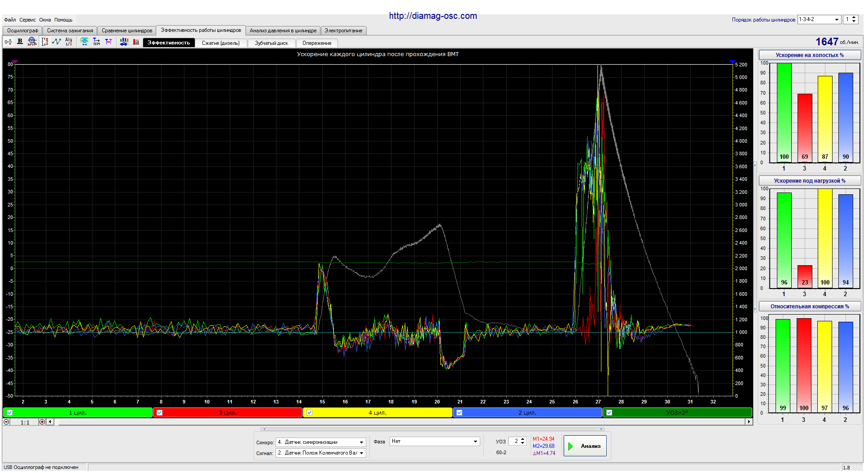Select the Опережение sub-tab
This screenshot has height=473, width=868.
[317, 43]
